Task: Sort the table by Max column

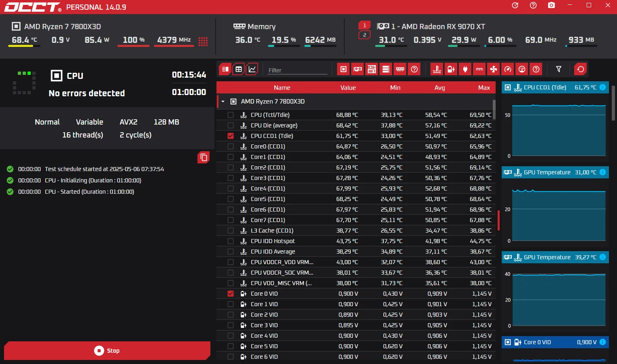Action: point(484,88)
